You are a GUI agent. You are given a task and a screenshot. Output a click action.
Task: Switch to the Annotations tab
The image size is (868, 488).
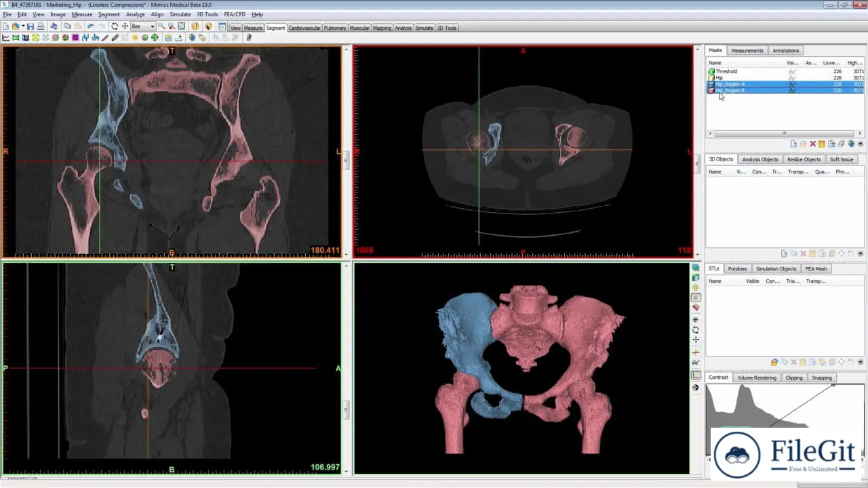point(786,50)
